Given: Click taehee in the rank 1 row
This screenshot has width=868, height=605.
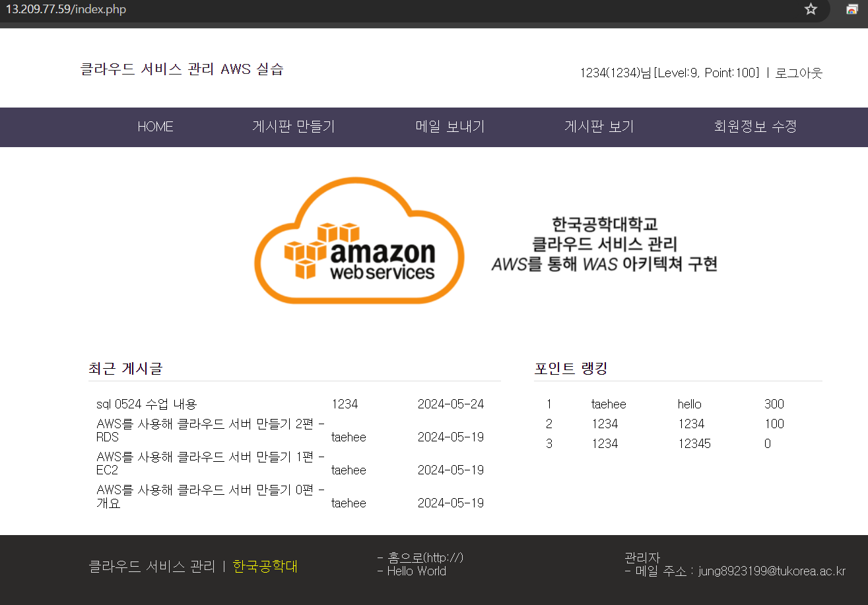Looking at the screenshot, I should pos(609,404).
